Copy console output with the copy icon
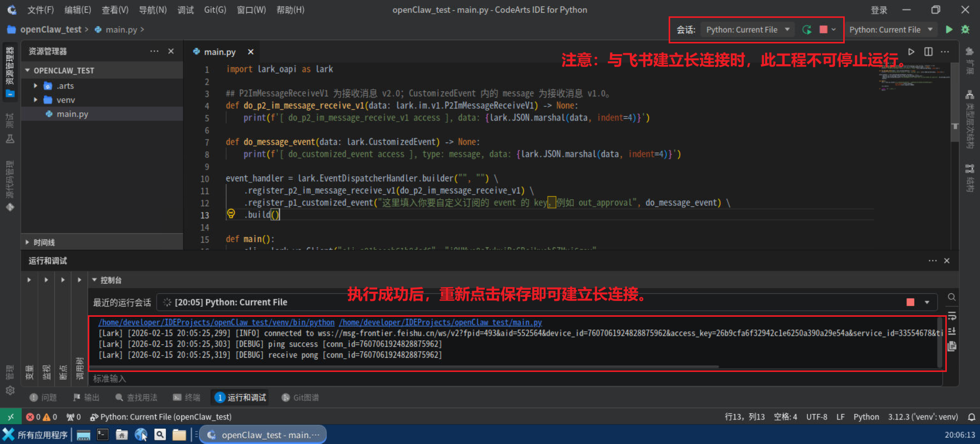980x444 pixels. click(x=951, y=346)
